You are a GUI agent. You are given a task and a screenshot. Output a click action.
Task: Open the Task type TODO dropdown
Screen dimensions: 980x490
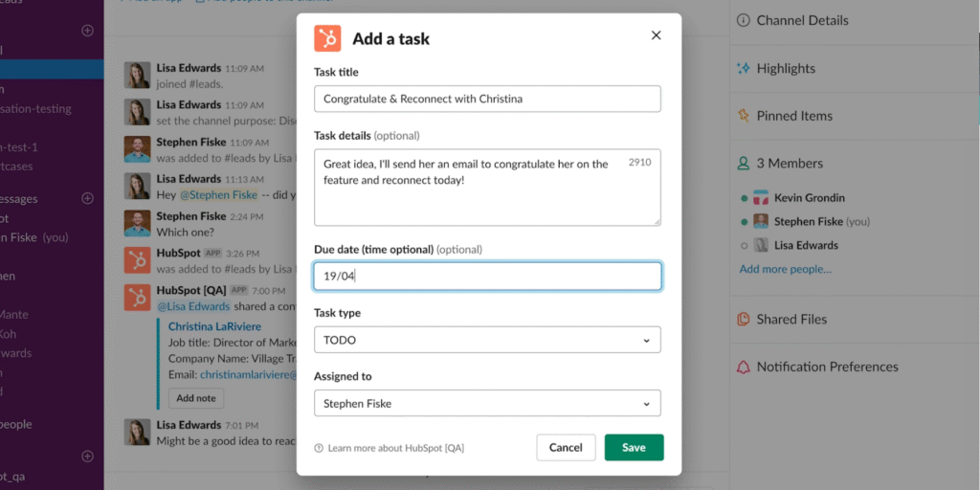click(487, 340)
